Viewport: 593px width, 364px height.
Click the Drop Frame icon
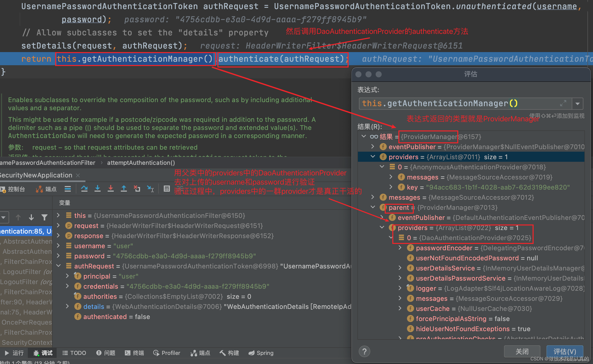137,189
